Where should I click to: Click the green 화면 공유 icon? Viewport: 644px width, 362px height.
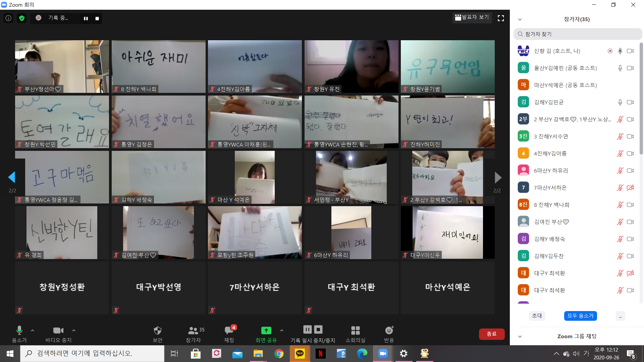(x=266, y=330)
